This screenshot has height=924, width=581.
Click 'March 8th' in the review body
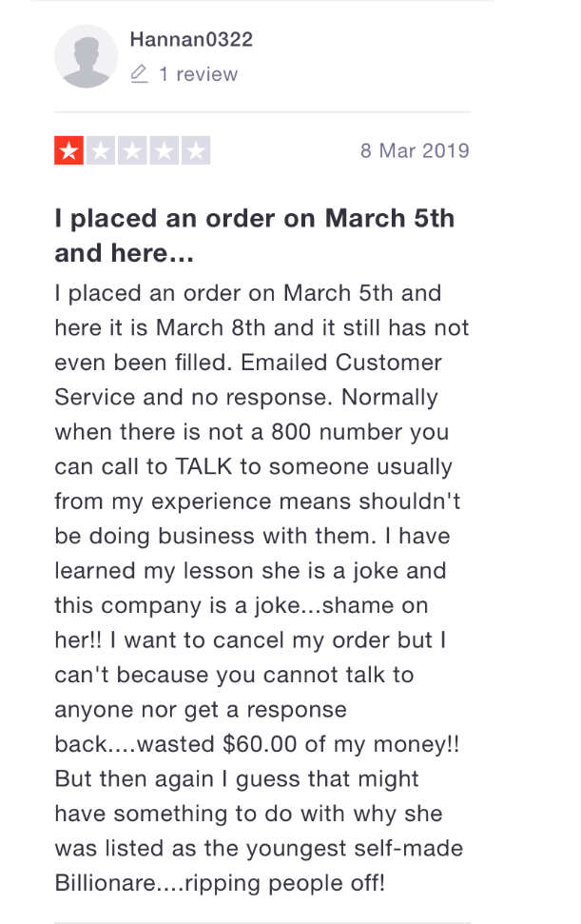click(211, 327)
